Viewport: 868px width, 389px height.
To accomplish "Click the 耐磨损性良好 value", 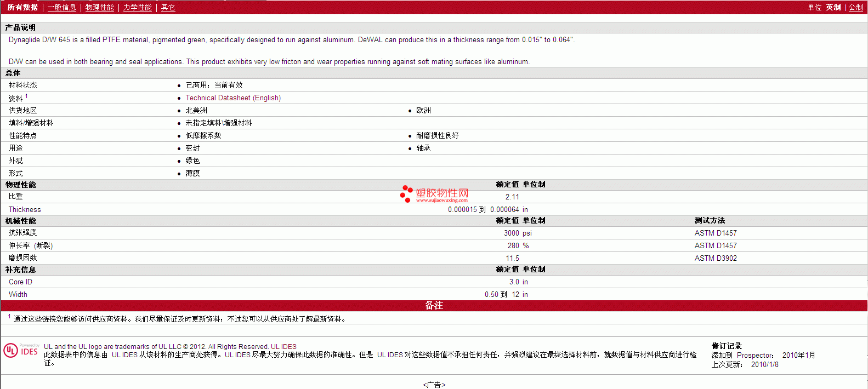I will [437, 135].
